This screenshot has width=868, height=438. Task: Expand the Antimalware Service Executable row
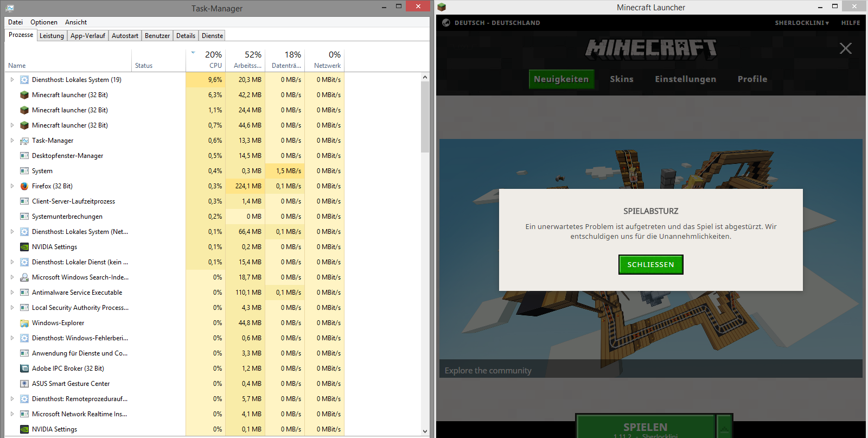[x=12, y=293]
